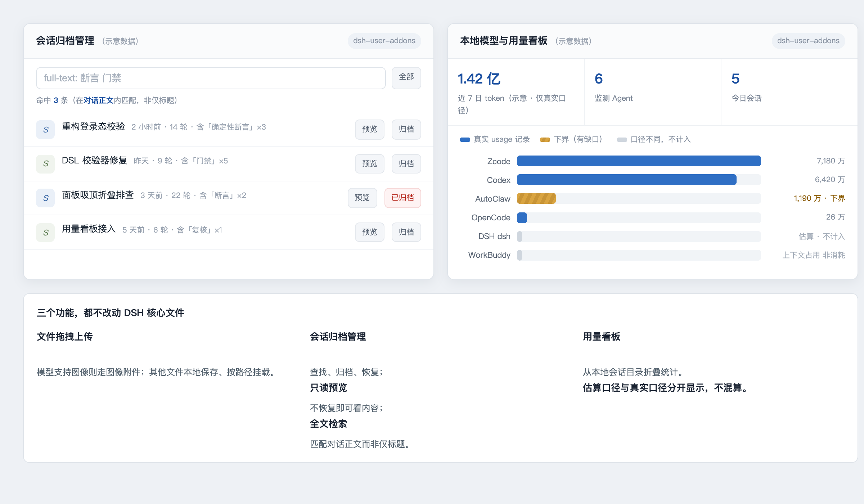This screenshot has height=504, width=864.
Task: Preview the DSL 校验器修复 session
Action: tap(370, 164)
